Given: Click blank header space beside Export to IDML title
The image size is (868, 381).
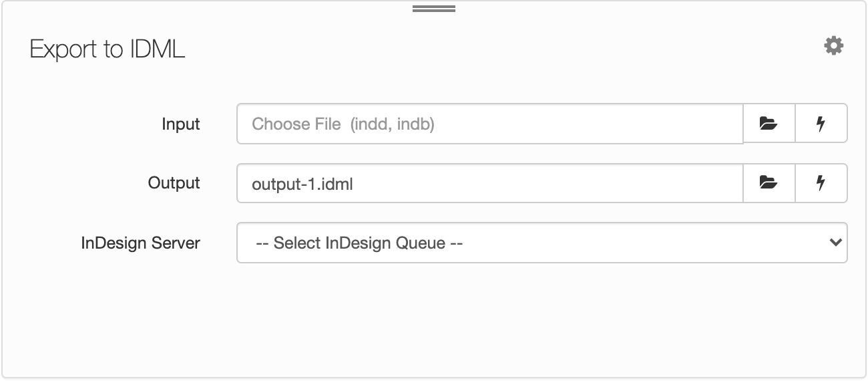Looking at the screenshot, I should click(501, 49).
